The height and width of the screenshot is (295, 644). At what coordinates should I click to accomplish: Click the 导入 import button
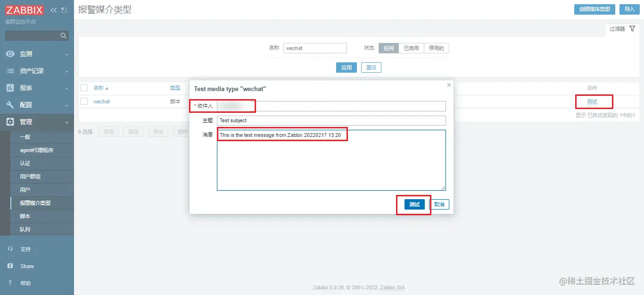(x=629, y=9)
